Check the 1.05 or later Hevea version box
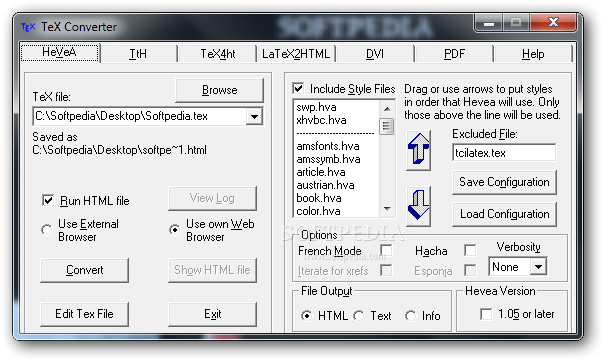This screenshot has height=361, width=604. 486,314
